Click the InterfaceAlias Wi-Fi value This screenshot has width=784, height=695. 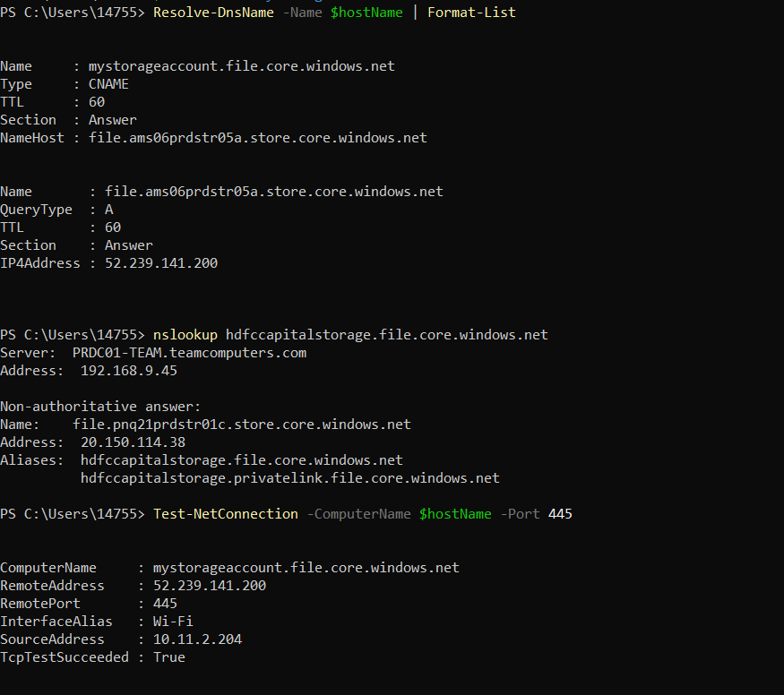173,622
